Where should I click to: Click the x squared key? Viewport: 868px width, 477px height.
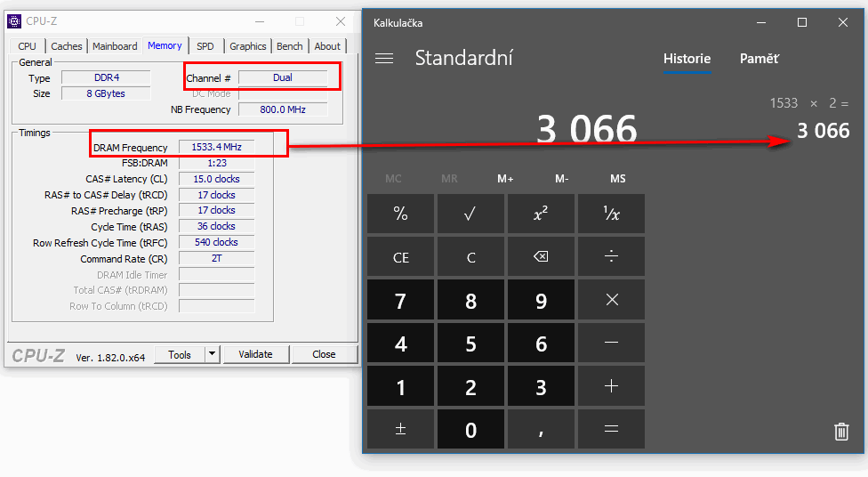tap(541, 214)
